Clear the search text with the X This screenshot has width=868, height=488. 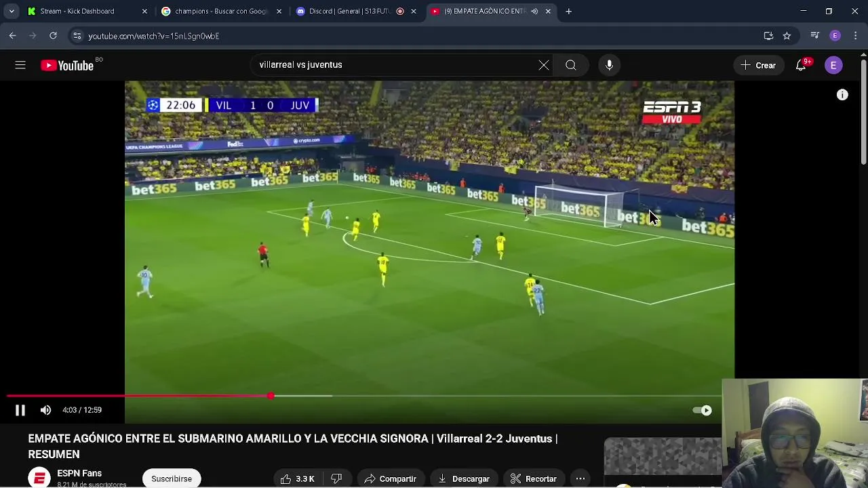click(544, 65)
